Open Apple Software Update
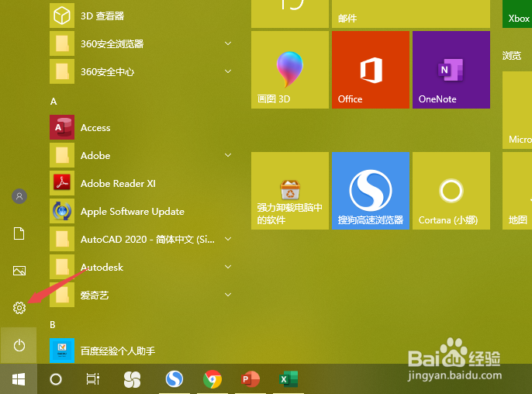The height and width of the screenshot is (394, 532). (141, 212)
